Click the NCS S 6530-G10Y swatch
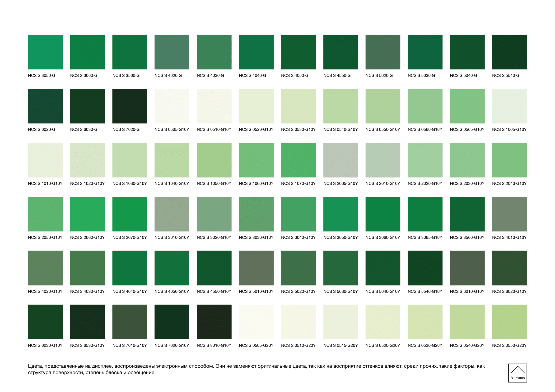 pos(88,322)
